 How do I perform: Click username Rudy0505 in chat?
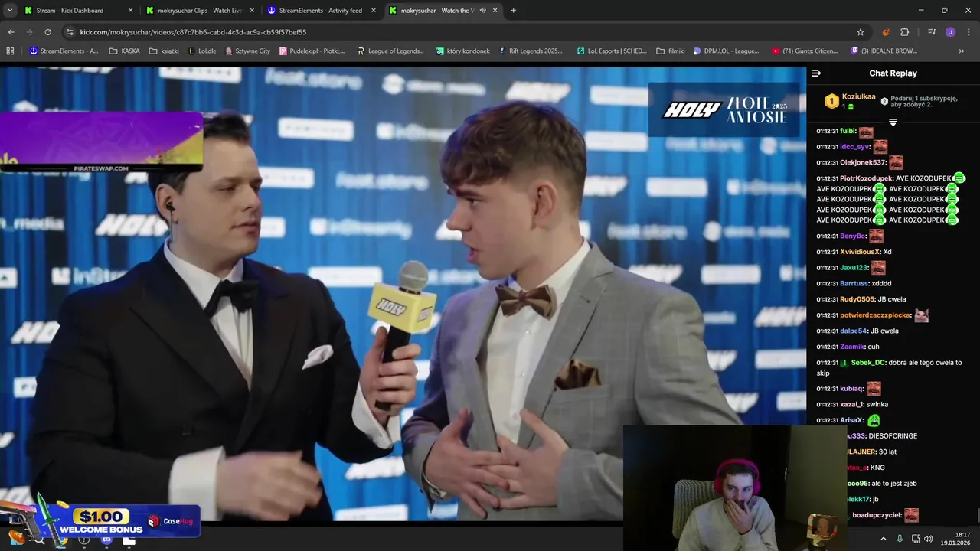coord(857,299)
